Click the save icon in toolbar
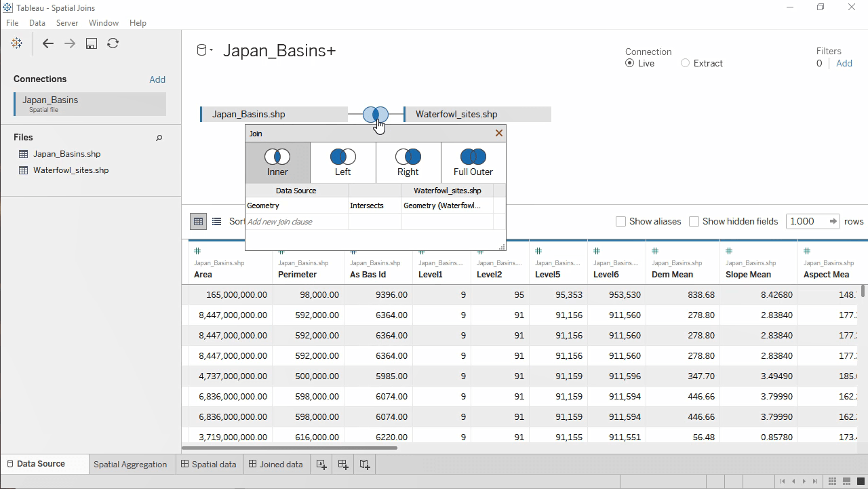Viewport: 868px width, 489px height. 92,43
